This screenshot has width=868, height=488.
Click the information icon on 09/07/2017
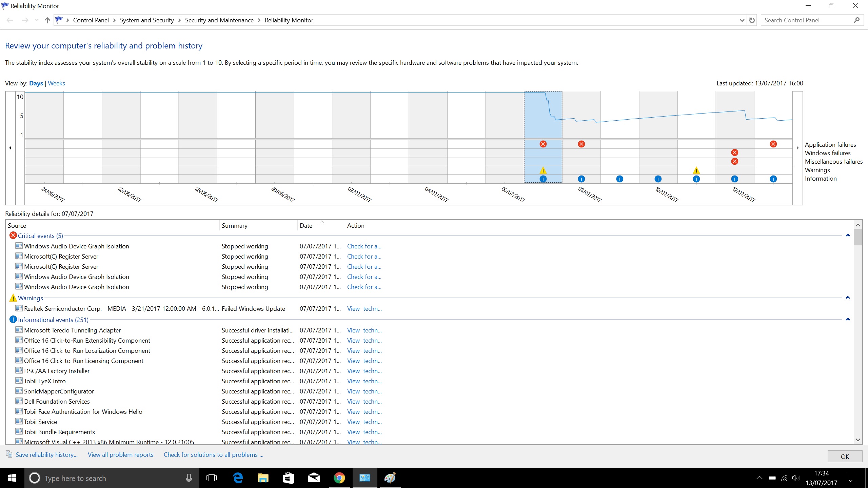[619, 179]
